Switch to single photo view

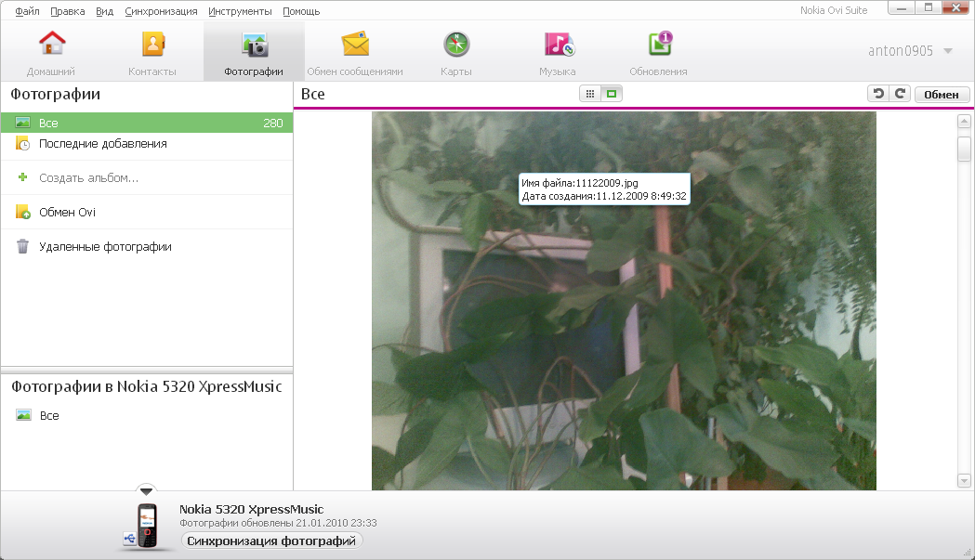612,94
